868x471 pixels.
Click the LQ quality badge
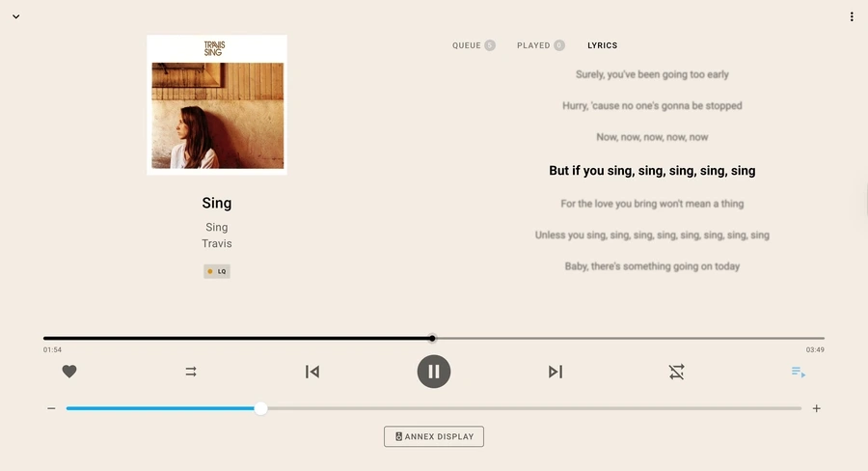point(216,271)
